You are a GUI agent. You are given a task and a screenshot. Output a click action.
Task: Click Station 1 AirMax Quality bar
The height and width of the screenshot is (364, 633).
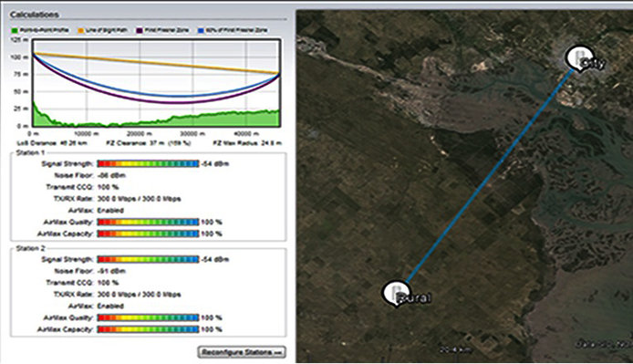click(148, 223)
